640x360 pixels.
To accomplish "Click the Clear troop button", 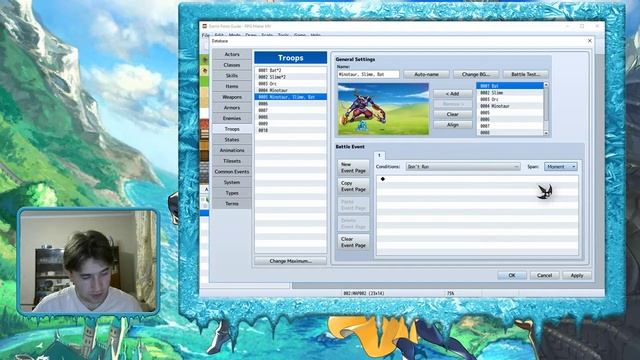I will pyautogui.click(x=452, y=114).
